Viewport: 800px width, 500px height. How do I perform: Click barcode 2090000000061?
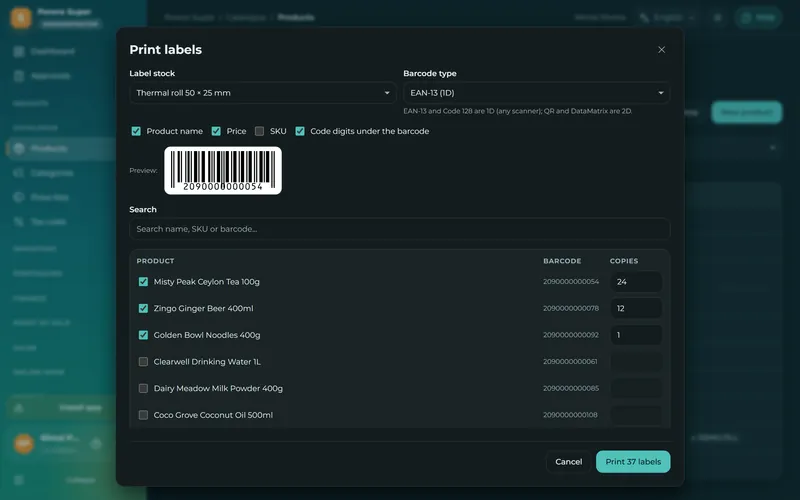pos(570,362)
